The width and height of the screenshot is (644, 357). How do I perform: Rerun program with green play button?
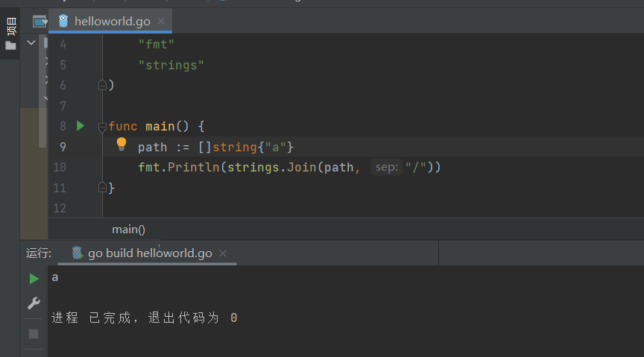[34, 279]
